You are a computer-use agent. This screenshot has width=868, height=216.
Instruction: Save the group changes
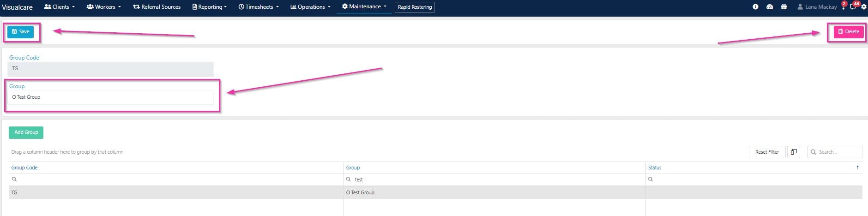click(x=20, y=32)
